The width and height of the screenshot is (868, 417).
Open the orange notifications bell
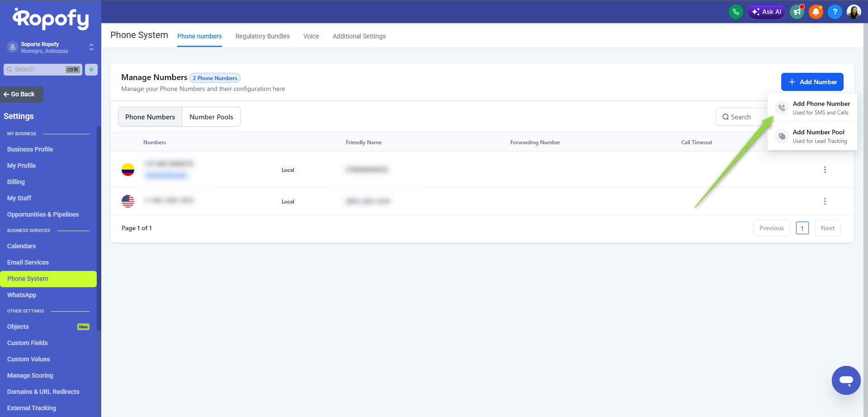(x=816, y=12)
